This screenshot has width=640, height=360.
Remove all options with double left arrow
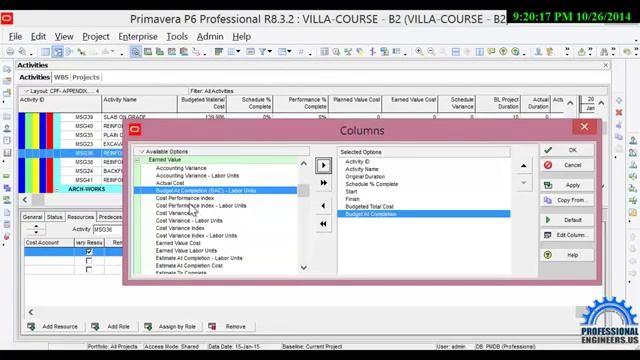click(x=323, y=224)
